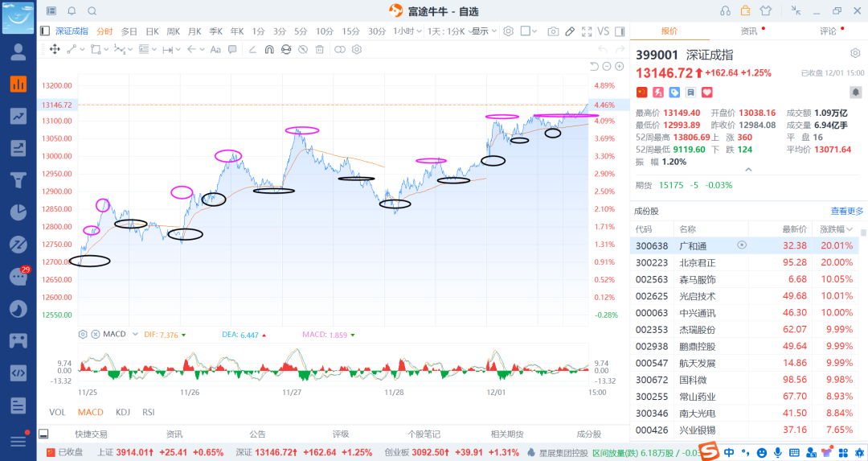Expand trend line tool options arrow
Image resolution: width=868 pixels, height=461 pixels.
tap(83, 49)
